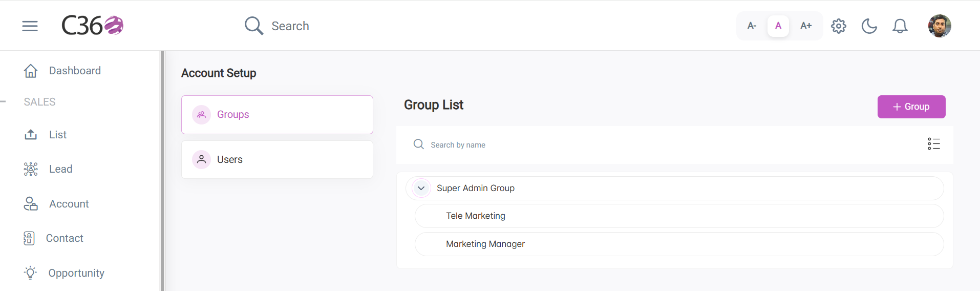The image size is (980, 291).
Task: Open settings gear icon
Action: pyautogui.click(x=839, y=26)
